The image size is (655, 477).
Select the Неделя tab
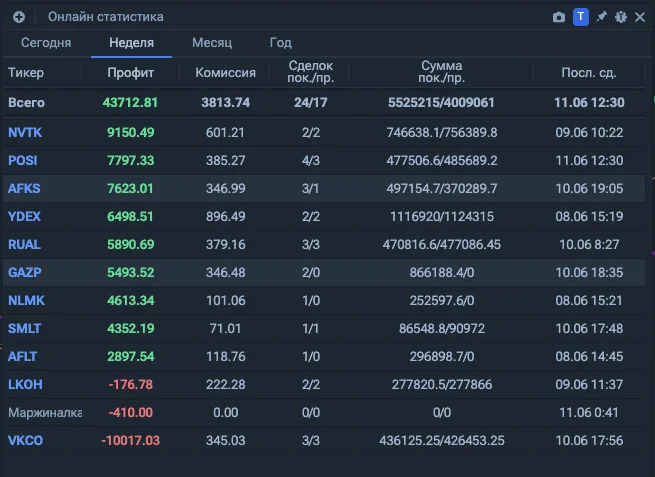(131, 43)
